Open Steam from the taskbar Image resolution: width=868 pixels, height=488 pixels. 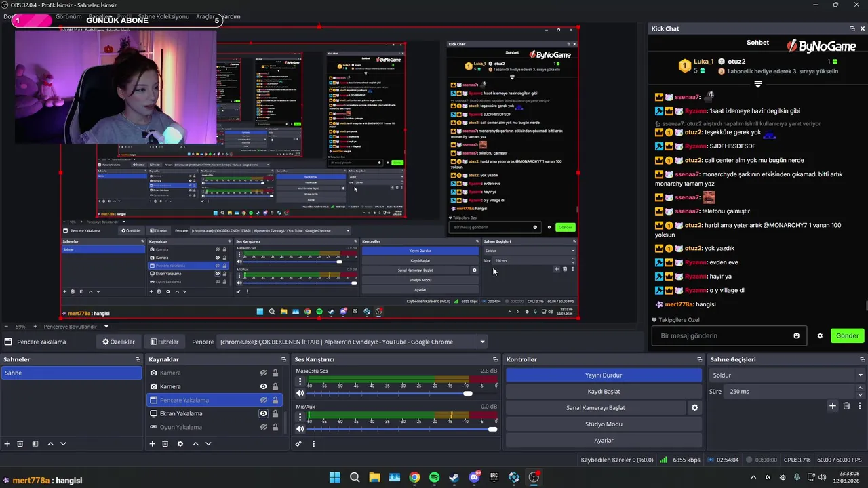coord(454,477)
